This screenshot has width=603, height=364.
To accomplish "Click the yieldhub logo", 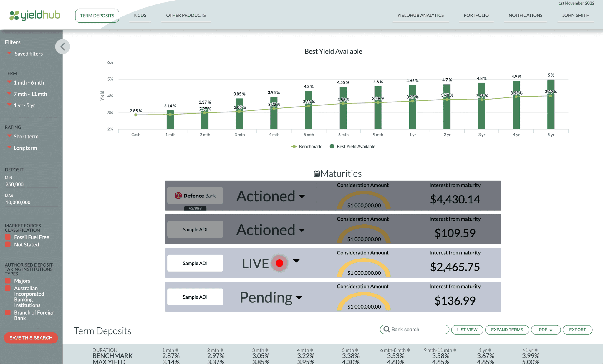I will [x=35, y=15].
